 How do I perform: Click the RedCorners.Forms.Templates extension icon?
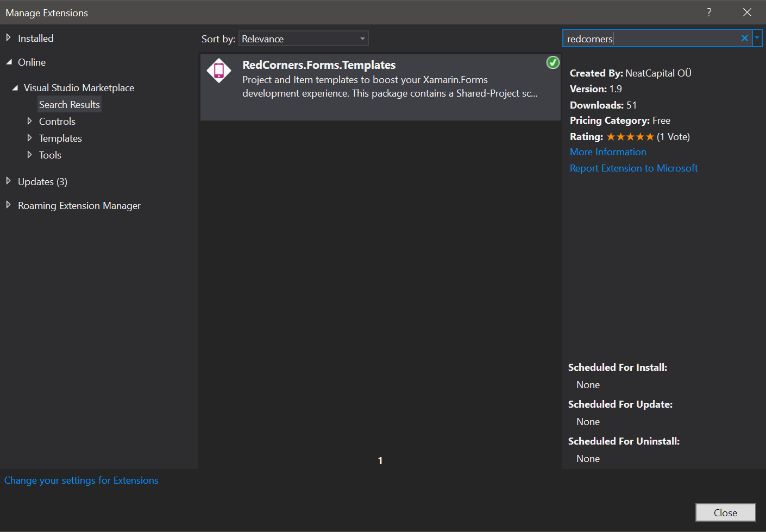tap(219, 71)
